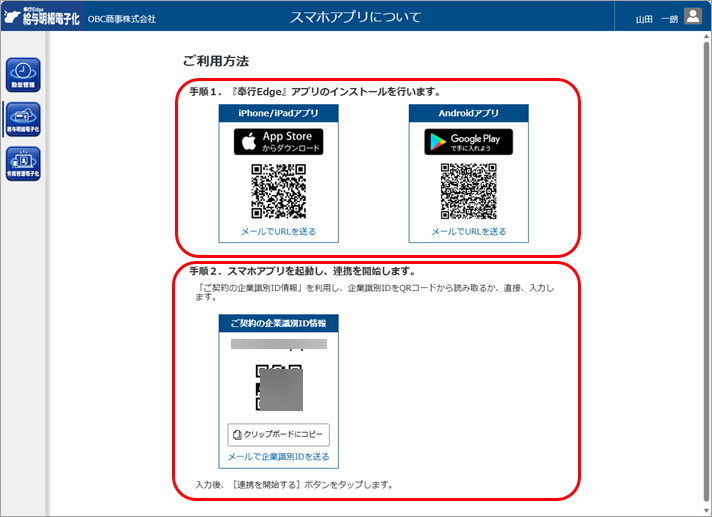Send URL by mail under Android app

click(469, 231)
